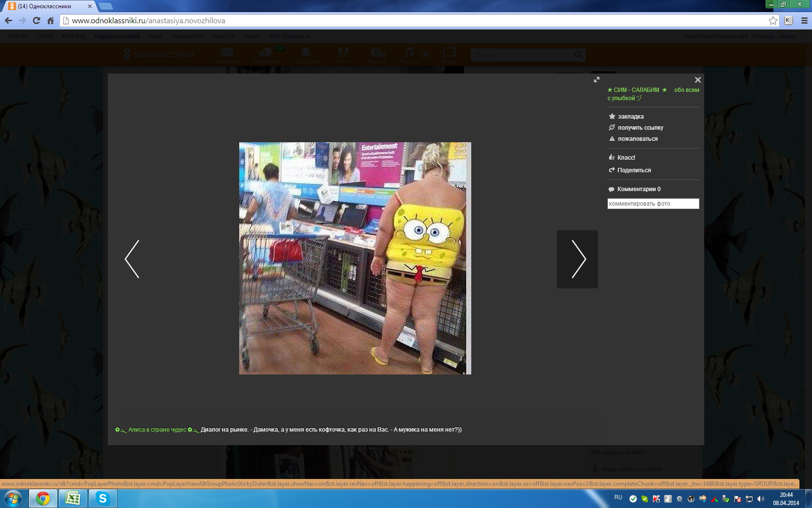Add photo to bookmarks with закладка
Screen dimensions: 812x508
click(x=630, y=117)
